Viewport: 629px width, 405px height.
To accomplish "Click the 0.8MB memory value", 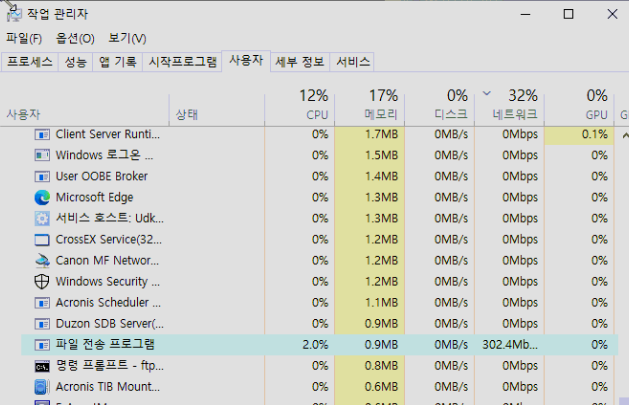I will (381, 366).
